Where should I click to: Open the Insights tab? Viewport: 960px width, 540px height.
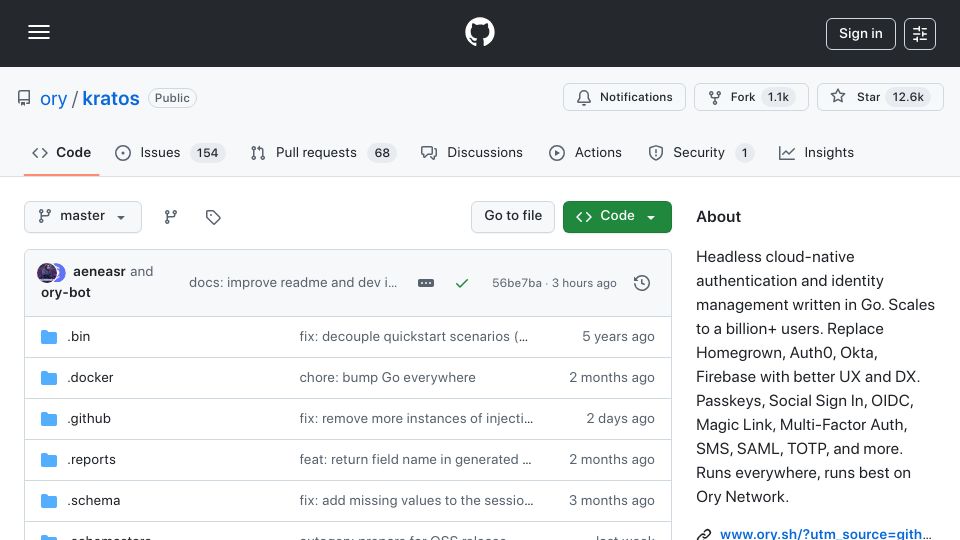(x=816, y=152)
